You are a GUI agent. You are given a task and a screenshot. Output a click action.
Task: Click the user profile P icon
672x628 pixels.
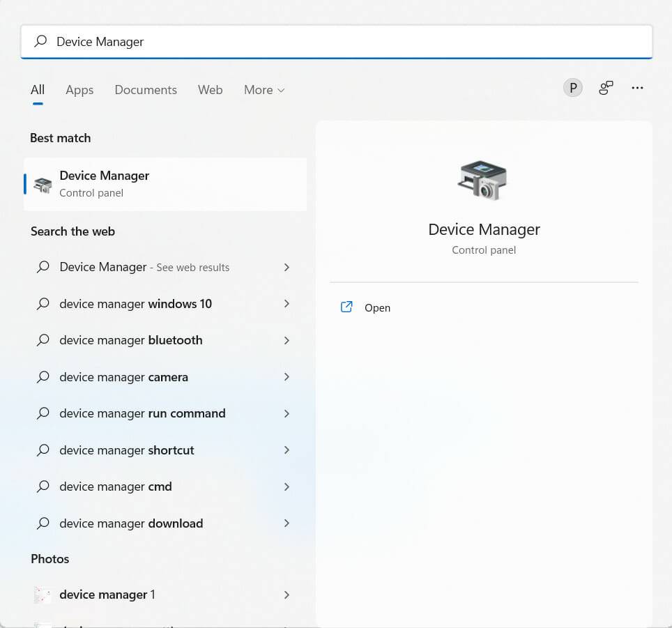572,87
